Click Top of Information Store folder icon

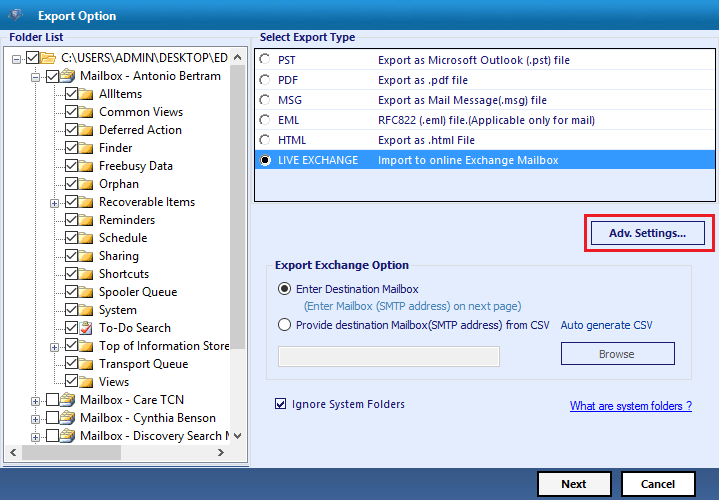86,345
